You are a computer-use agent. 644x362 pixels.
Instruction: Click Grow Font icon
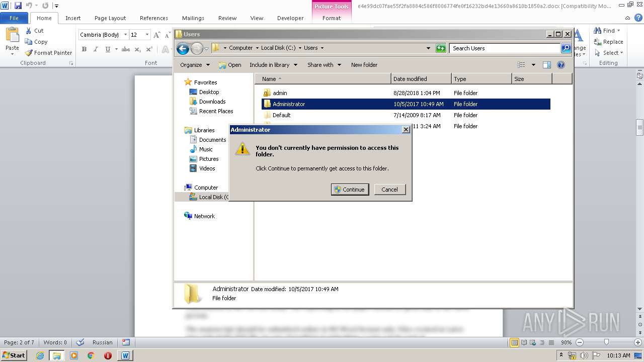[x=157, y=35]
